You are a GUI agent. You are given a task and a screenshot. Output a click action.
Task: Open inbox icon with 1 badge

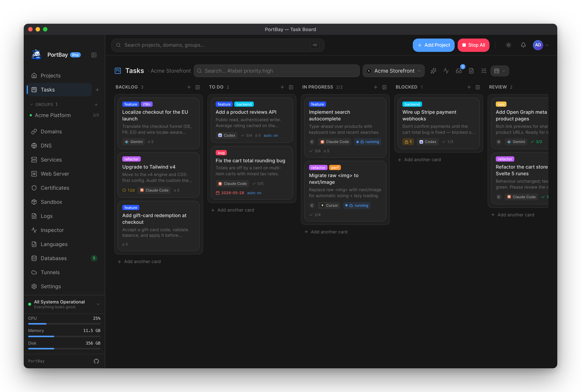[x=459, y=71]
